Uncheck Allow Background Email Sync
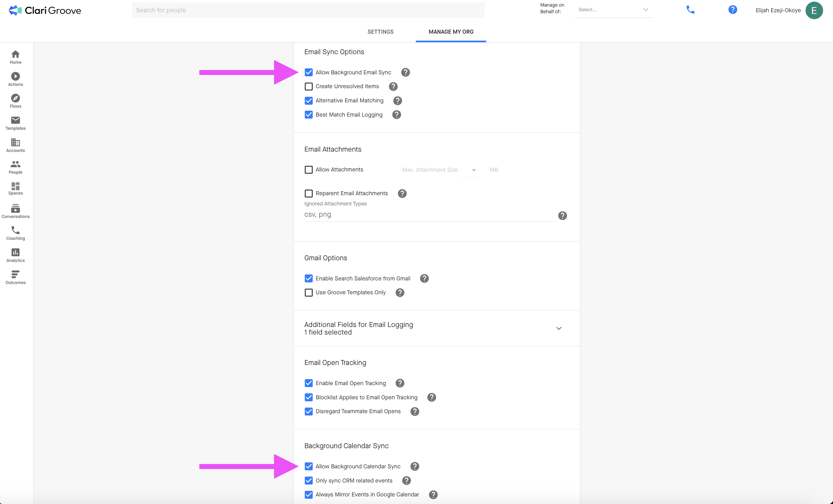833x504 pixels. [309, 72]
